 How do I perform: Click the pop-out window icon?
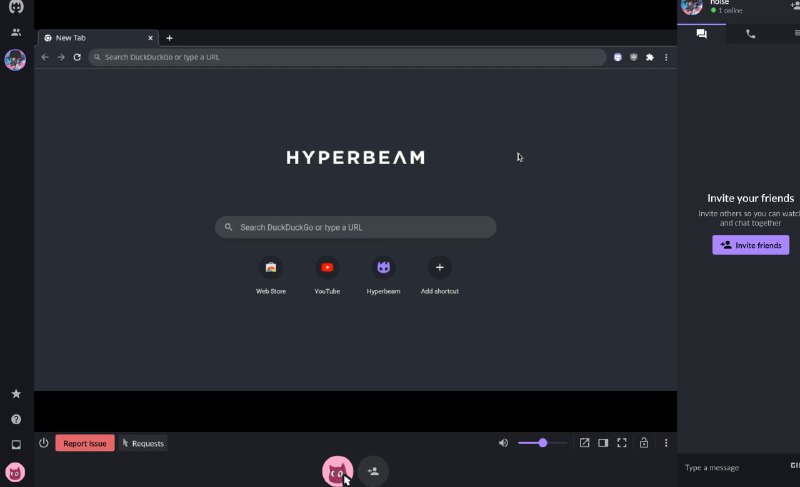pos(584,443)
